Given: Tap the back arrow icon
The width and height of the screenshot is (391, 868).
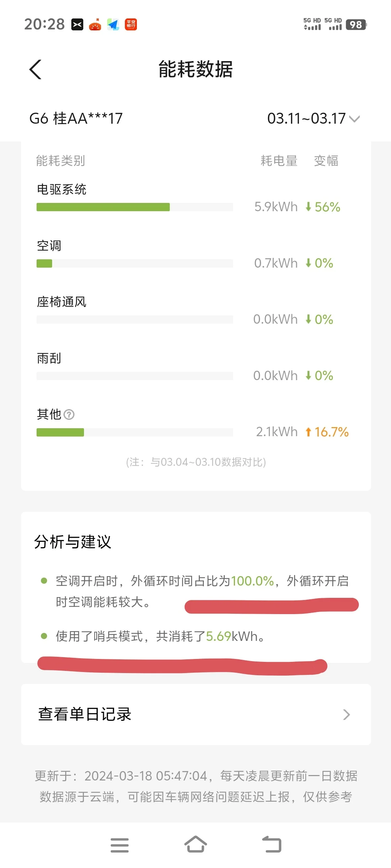Looking at the screenshot, I should click(35, 69).
